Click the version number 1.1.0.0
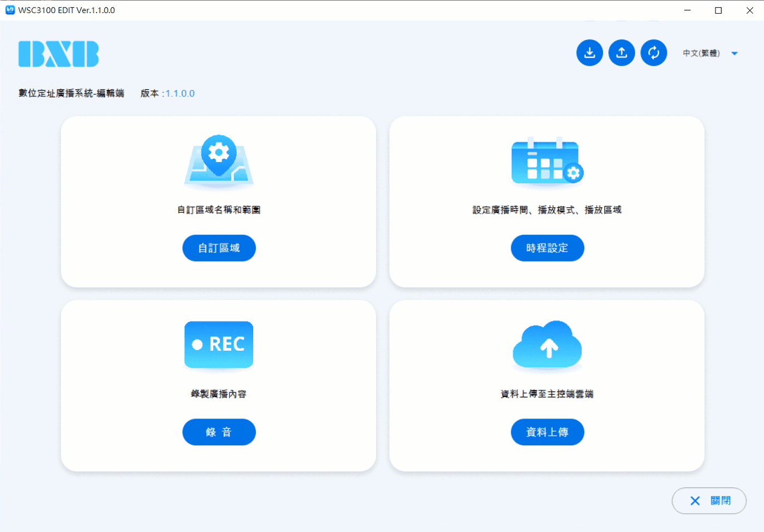This screenshot has height=532, width=764. 180,94
